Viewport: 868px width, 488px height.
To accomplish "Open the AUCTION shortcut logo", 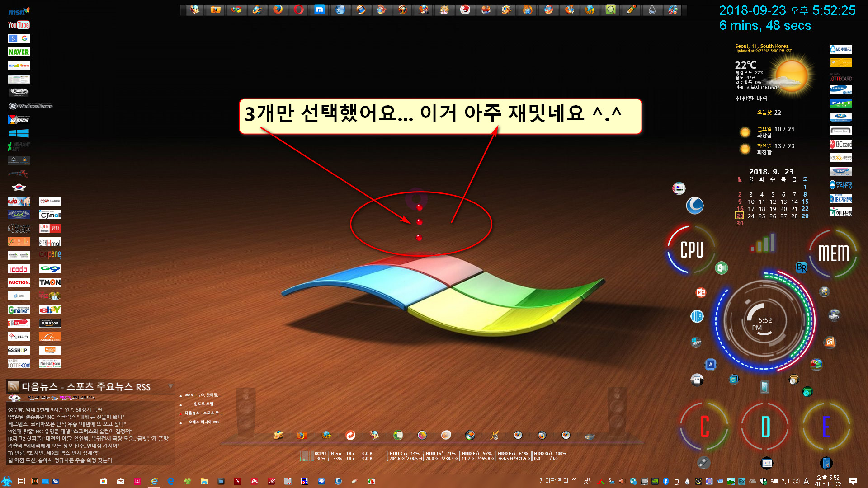I will tap(19, 282).
